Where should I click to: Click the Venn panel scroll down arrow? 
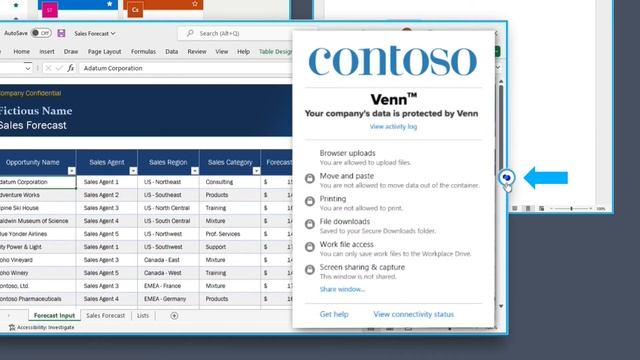(x=501, y=306)
